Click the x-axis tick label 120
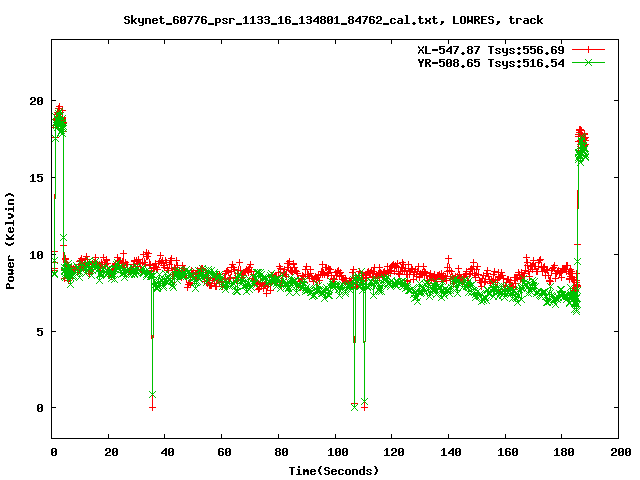 [x=394, y=452]
